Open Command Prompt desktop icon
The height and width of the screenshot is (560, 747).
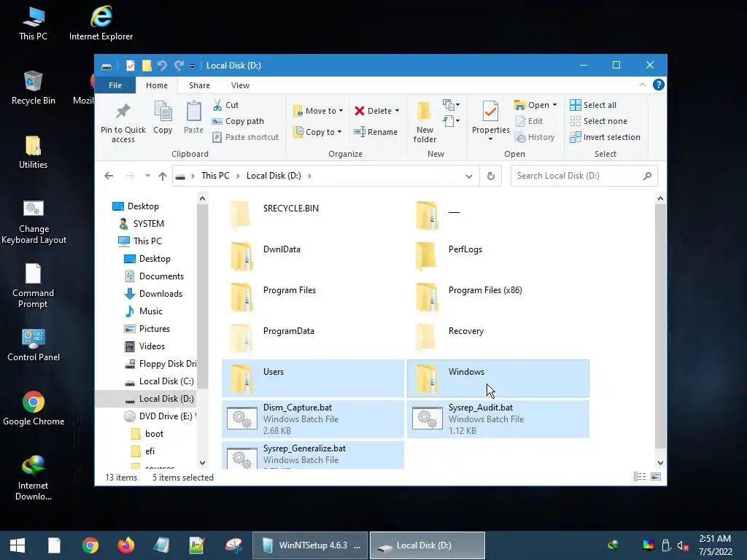point(33,286)
